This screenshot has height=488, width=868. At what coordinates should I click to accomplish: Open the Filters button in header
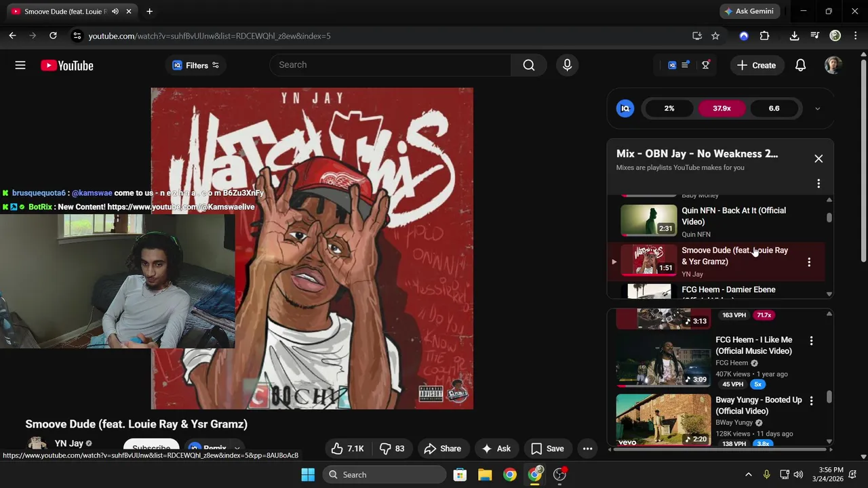[x=196, y=65]
